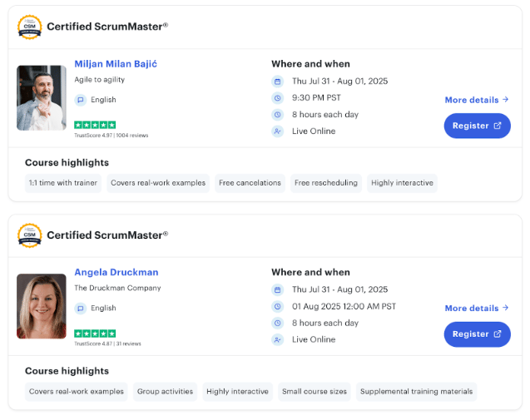
Task: Click the CSM badge icon in first card
Action: click(29, 27)
